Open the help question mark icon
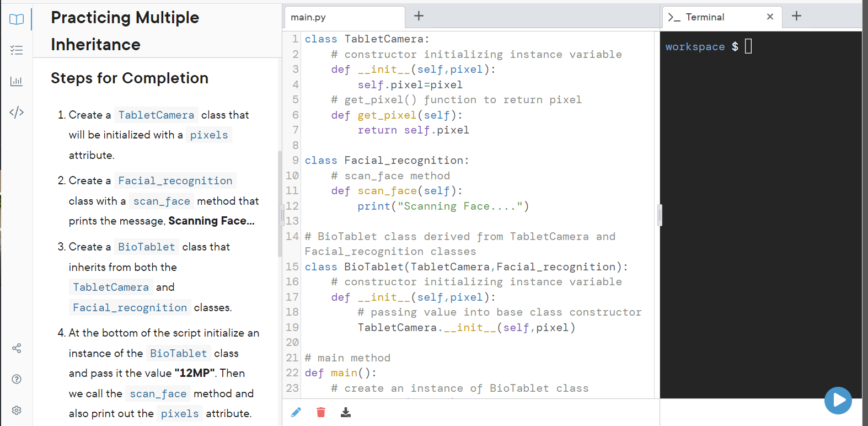 click(17, 379)
